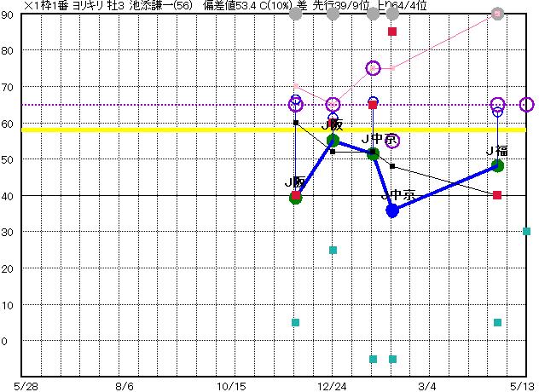
Task: Click the red square near the 85 level
Action: tap(392, 32)
